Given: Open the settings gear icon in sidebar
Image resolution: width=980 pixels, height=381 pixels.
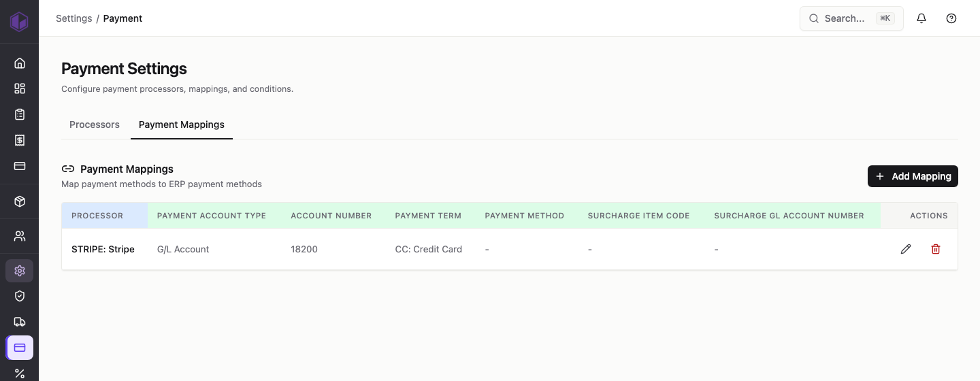Looking at the screenshot, I should pyautogui.click(x=20, y=271).
